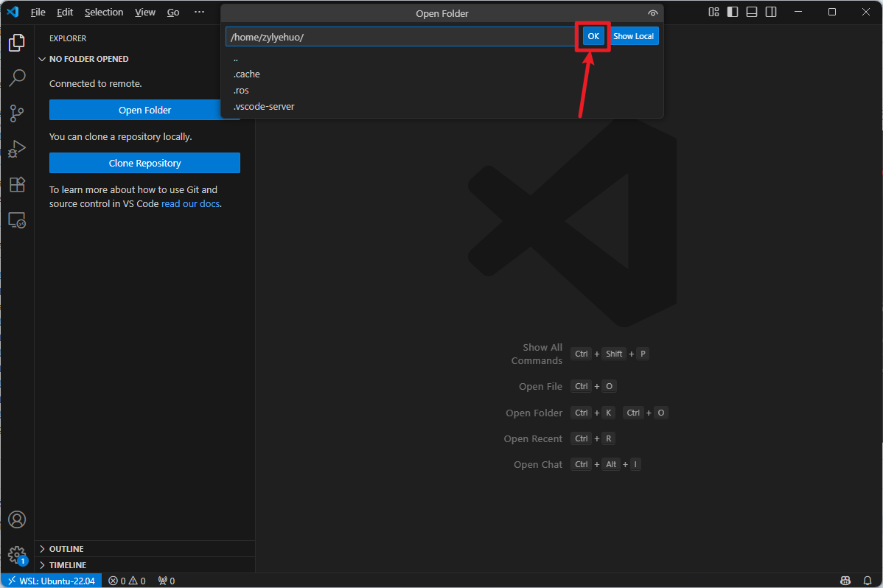
Task: Open the Go menu
Action: click(x=173, y=12)
